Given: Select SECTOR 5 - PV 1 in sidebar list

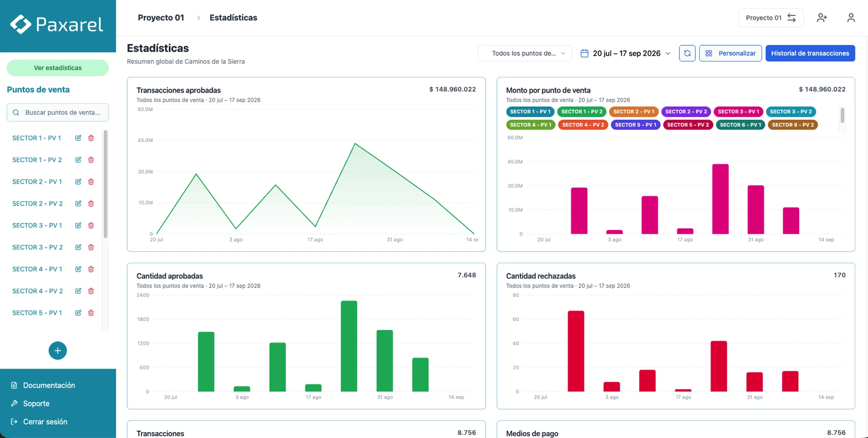Looking at the screenshot, I should point(37,313).
